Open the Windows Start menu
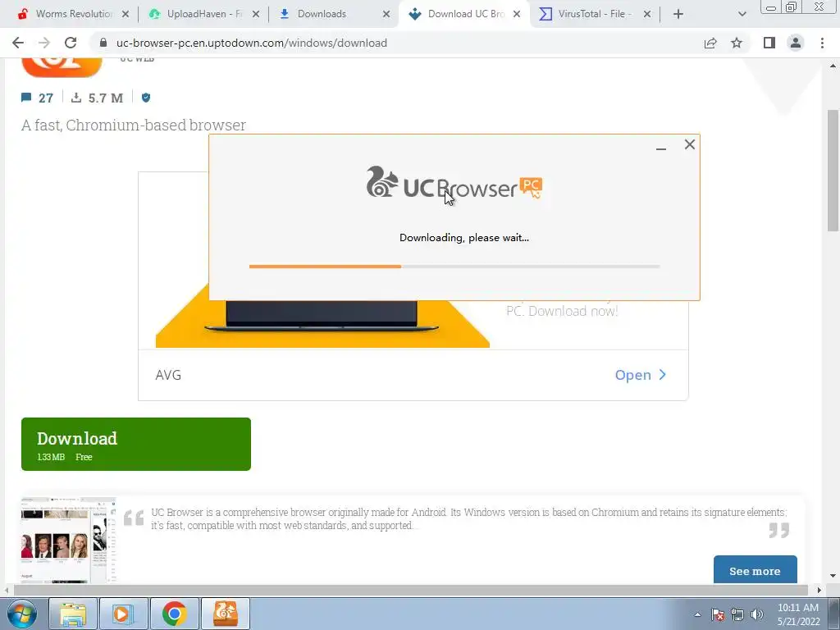 21,614
